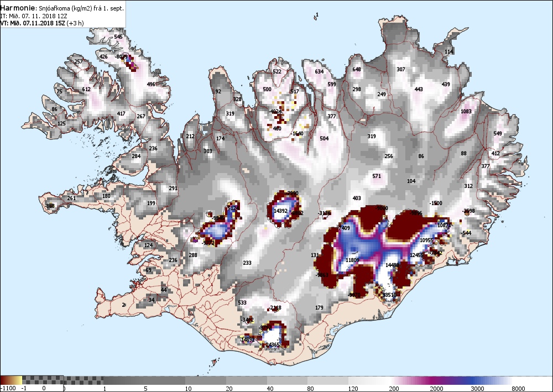553x392 pixels.
Task: Select the 291 value label
Action: click(x=173, y=188)
